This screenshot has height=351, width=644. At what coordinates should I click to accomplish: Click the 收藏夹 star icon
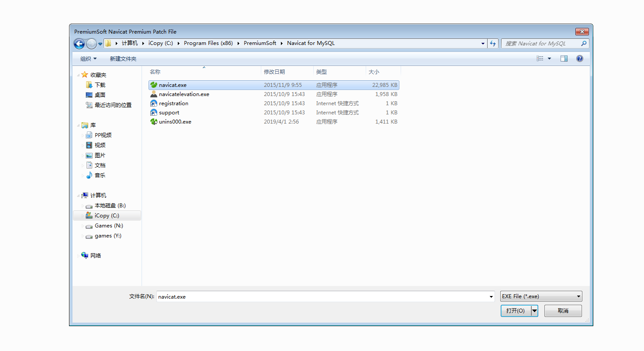click(x=85, y=75)
